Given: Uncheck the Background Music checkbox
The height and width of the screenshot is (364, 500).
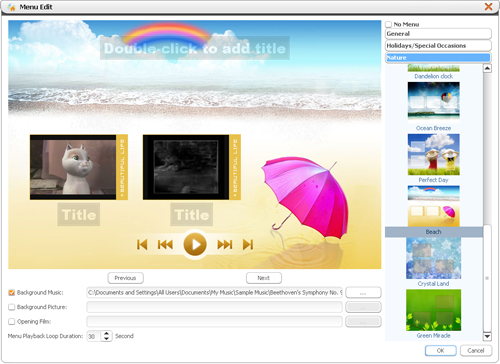Looking at the screenshot, I should 12,293.
